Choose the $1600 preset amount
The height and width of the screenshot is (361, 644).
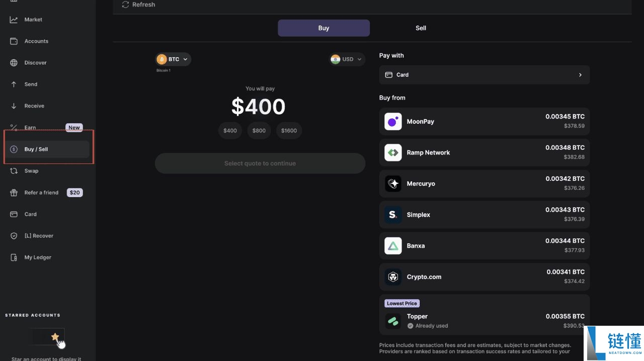289,130
